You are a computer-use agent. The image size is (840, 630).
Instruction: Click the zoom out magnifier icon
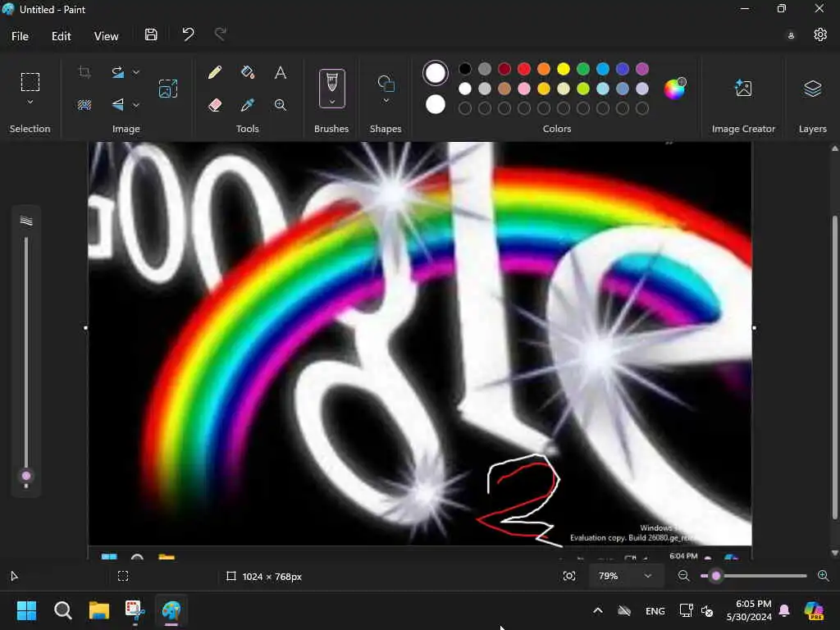683,576
